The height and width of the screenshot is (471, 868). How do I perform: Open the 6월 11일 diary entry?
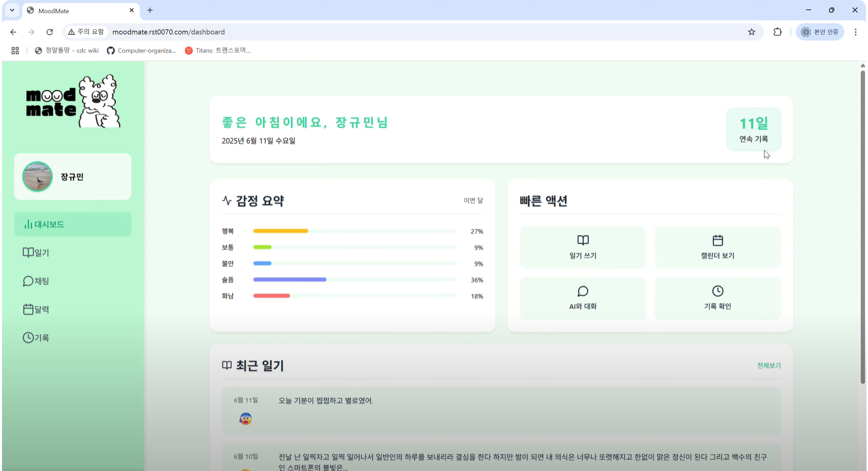tap(501, 410)
